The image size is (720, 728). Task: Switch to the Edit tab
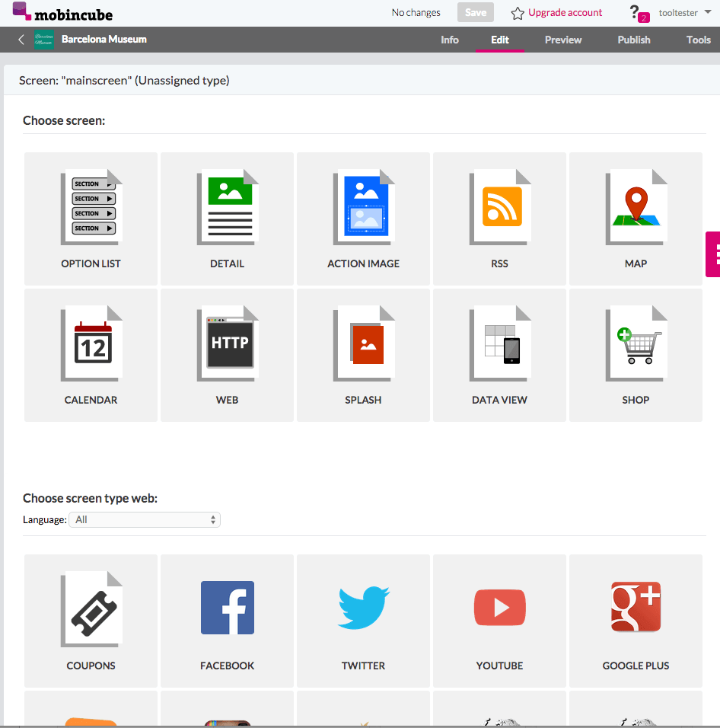pos(500,40)
